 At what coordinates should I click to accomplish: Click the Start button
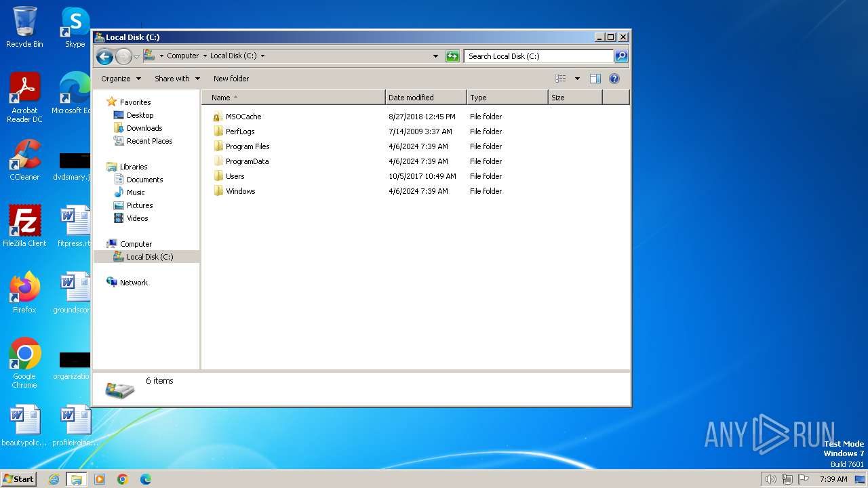click(x=18, y=479)
